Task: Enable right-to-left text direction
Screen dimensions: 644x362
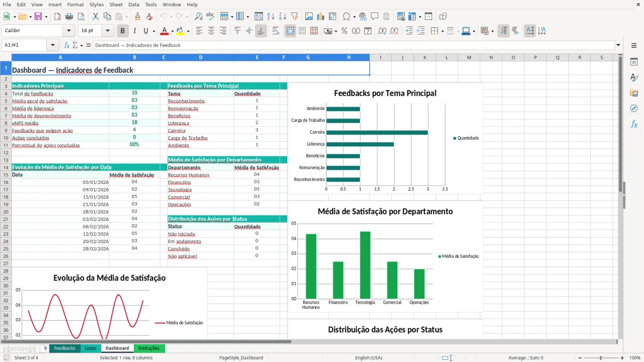Action: click(515, 31)
